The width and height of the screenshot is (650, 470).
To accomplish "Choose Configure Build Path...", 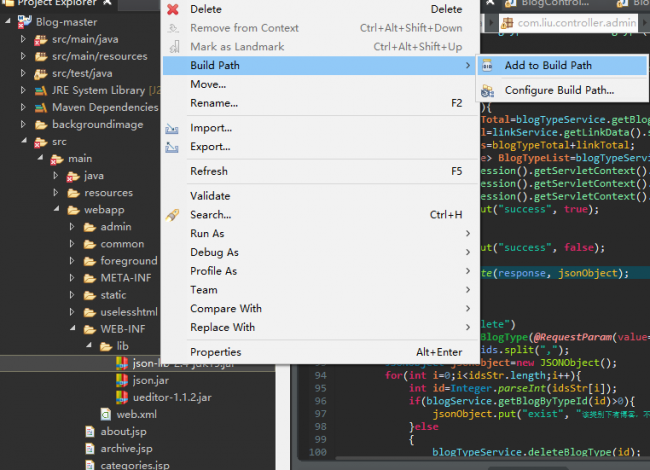I will [x=563, y=90].
